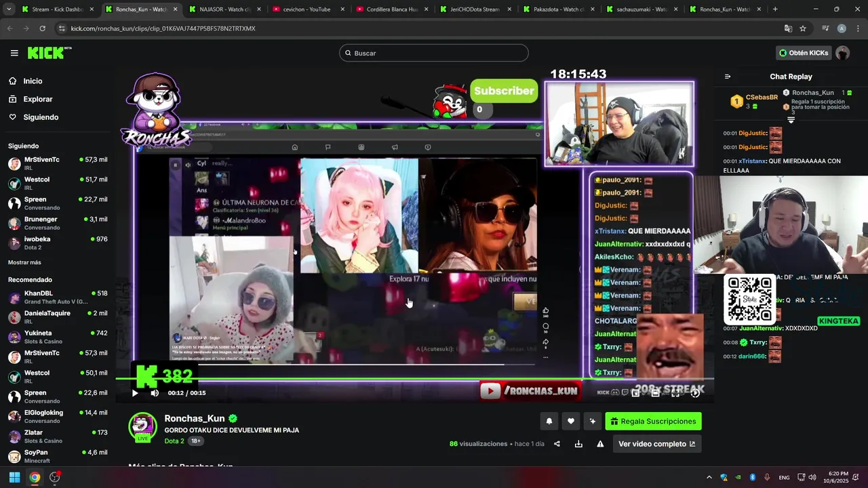This screenshot has width=868, height=488.
Task: Open KhanDBL recommended channel
Action: (57, 297)
